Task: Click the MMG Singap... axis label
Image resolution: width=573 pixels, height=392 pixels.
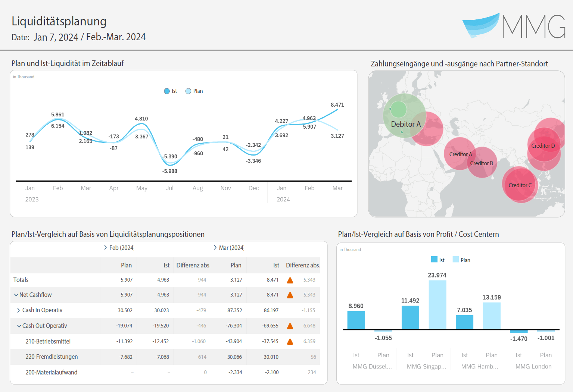Action: click(426, 367)
